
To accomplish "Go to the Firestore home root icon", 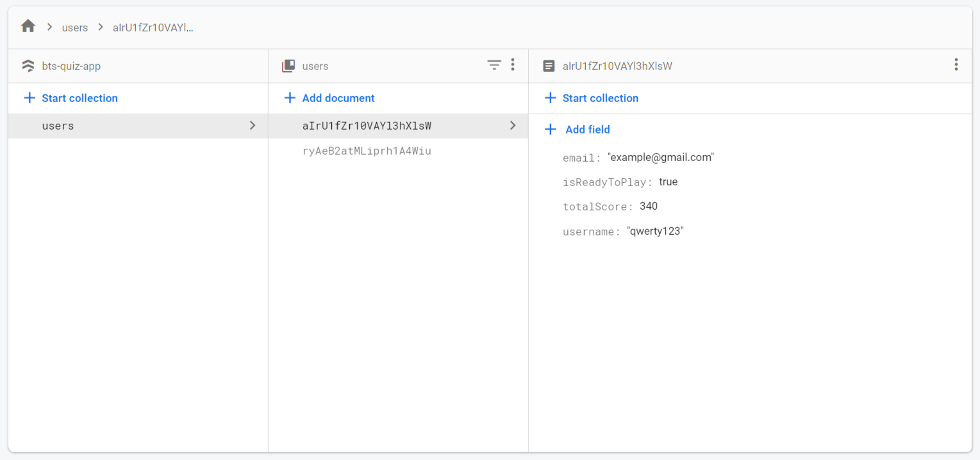I will pyautogui.click(x=28, y=26).
